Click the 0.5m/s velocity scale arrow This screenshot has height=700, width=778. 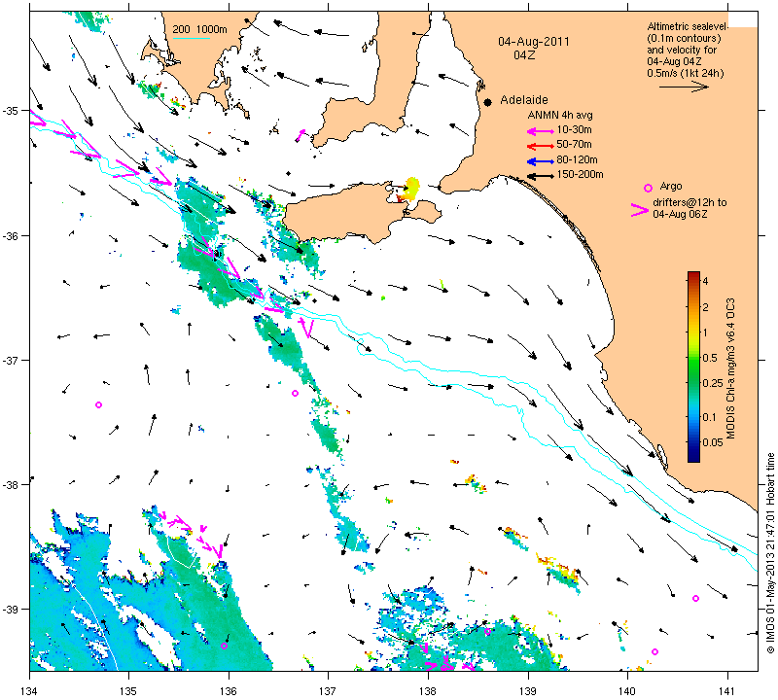pos(684,87)
